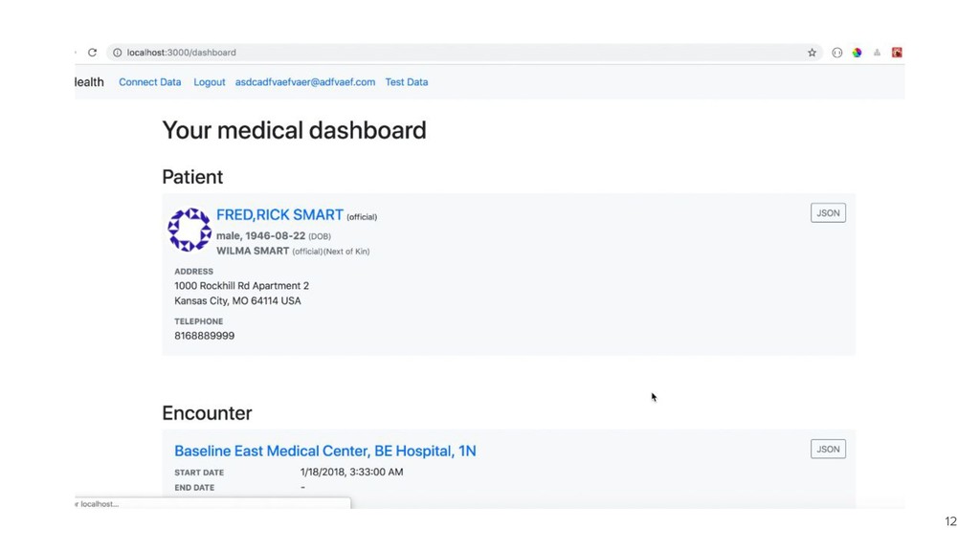
Task: Bookmark this page with the star icon
Action: point(812,53)
